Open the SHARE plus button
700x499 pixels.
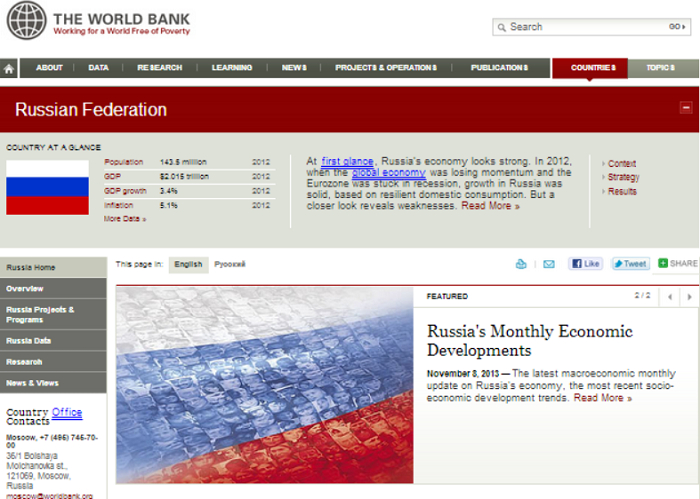678,263
